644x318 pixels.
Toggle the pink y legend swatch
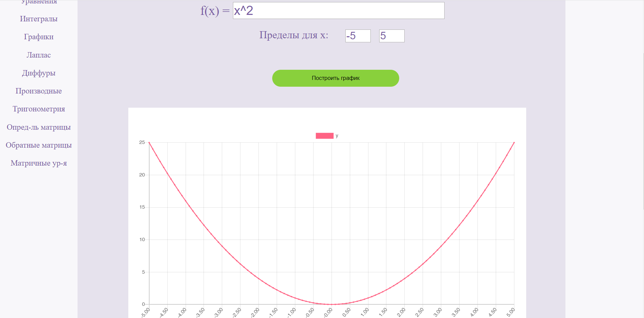coord(324,136)
